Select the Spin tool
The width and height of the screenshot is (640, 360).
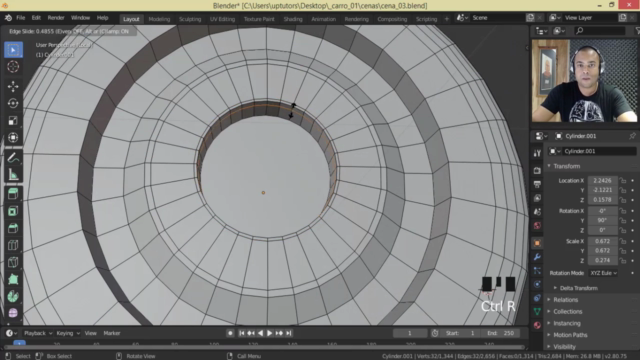[x=13, y=296]
